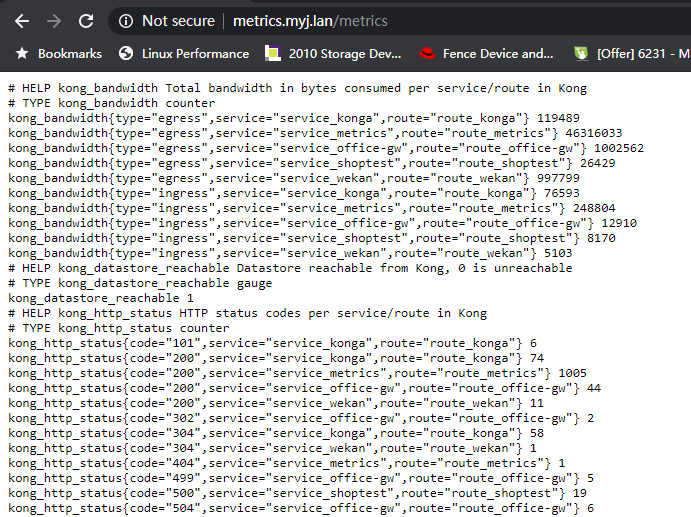The height and width of the screenshot is (517, 691).
Task: Click the star icon of the Bookmarks folder
Action: (x=21, y=53)
